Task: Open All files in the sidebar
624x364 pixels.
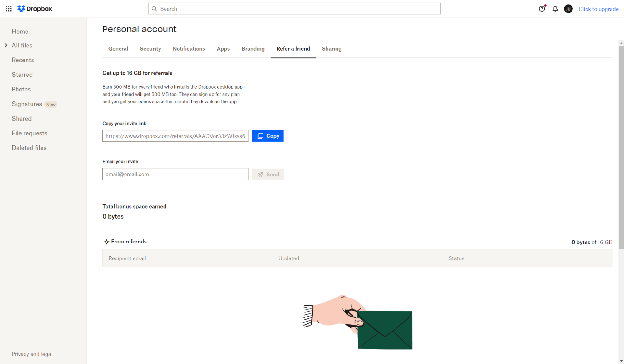Action: pos(22,45)
